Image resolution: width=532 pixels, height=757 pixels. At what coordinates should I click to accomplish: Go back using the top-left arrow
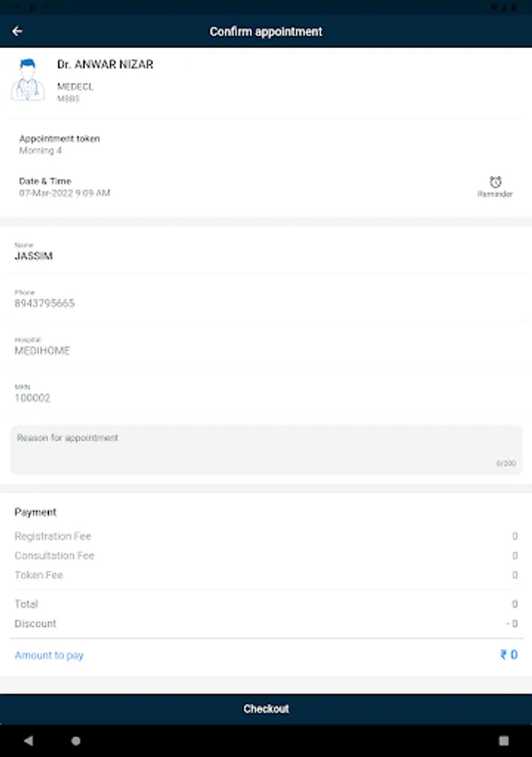click(17, 32)
